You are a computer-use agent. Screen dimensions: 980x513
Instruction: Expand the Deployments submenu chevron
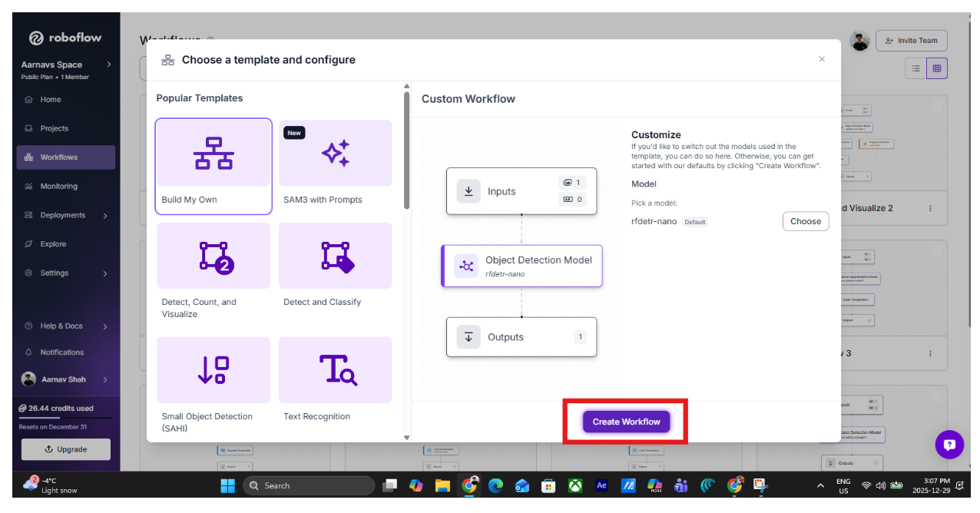(105, 216)
